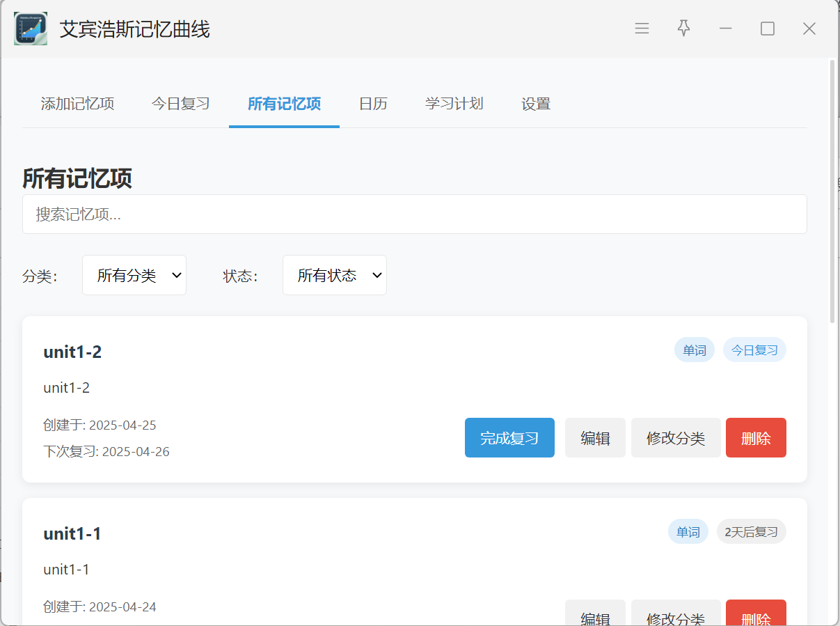Minimize the memory curve window
This screenshot has width=840, height=626.
point(726,29)
